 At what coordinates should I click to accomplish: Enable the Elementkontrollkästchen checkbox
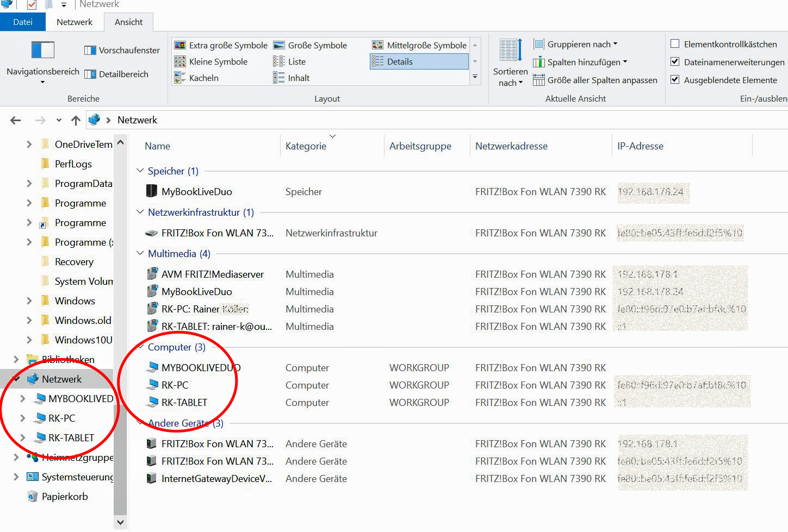(675, 43)
